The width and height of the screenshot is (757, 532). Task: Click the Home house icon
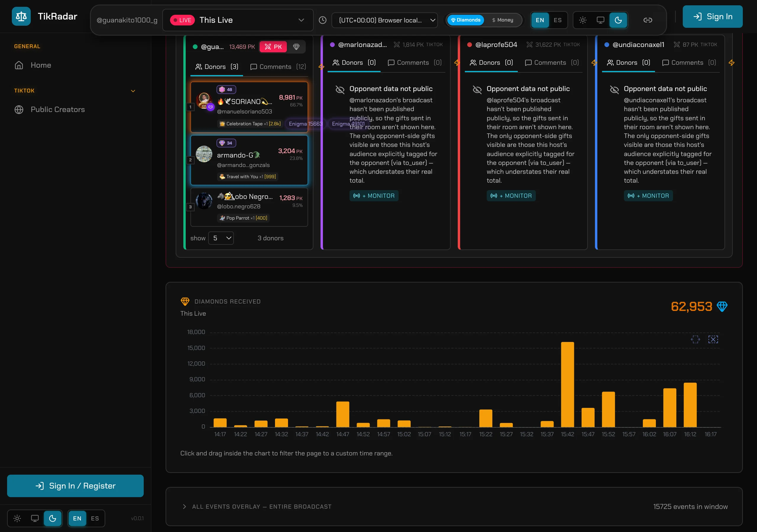(19, 65)
